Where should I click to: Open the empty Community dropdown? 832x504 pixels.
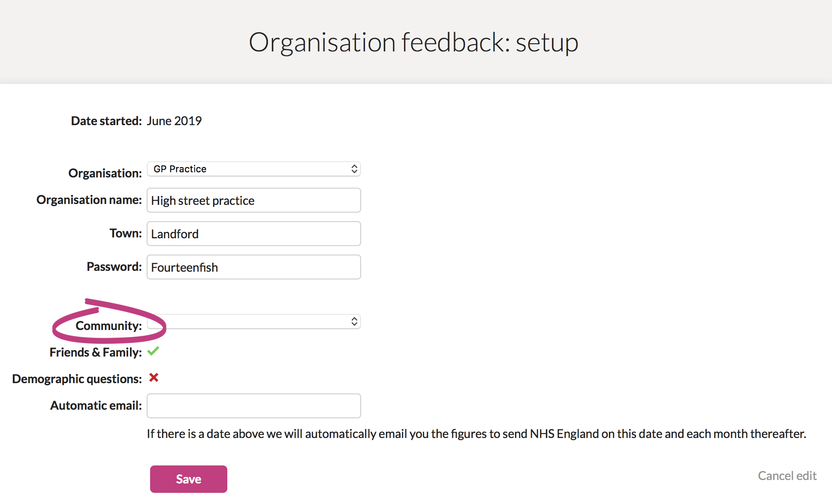tap(253, 321)
